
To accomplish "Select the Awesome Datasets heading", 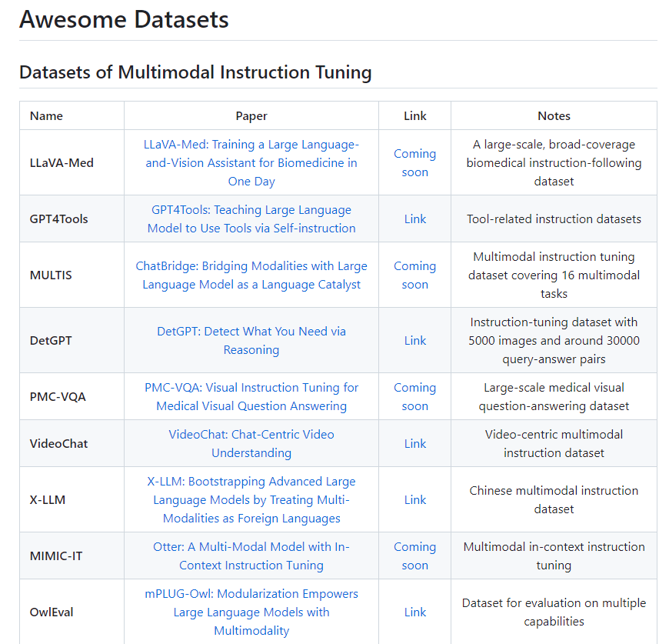I will tap(124, 20).
